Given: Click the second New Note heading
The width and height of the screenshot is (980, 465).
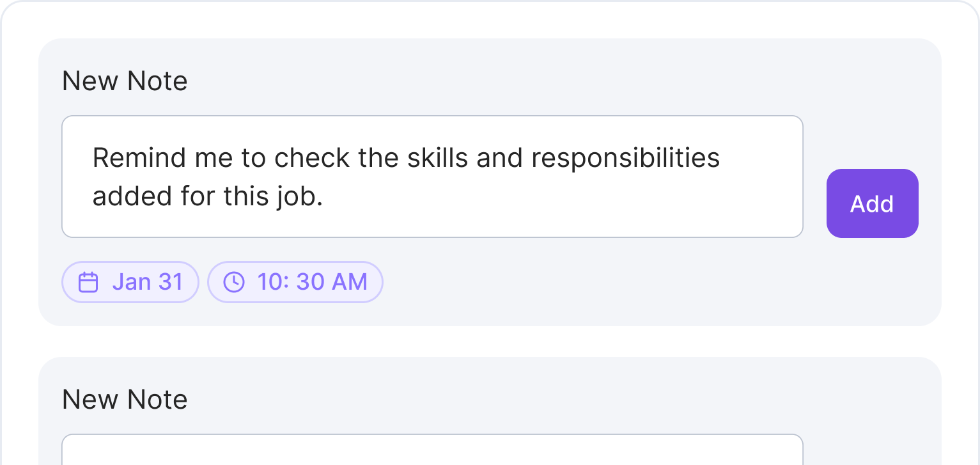Looking at the screenshot, I should tap(125, 400).
